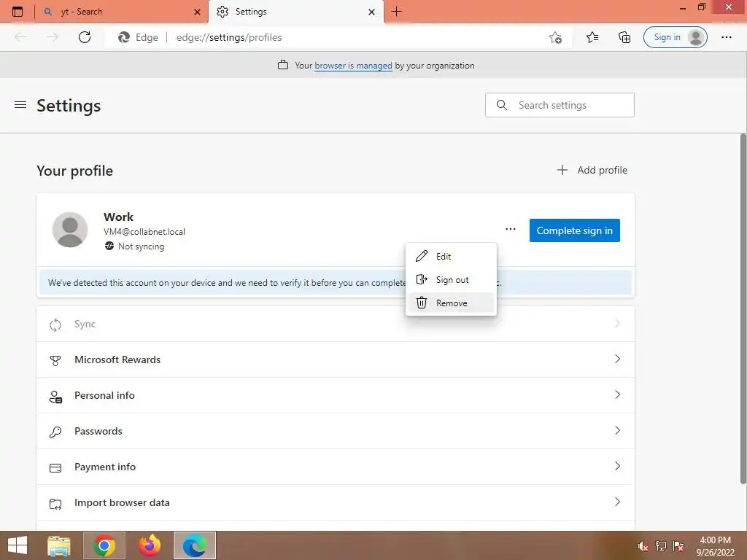747x560 pixels.
Task: Click the Personal info person icon
Action: pyautogui.click(x=55, y=396)
